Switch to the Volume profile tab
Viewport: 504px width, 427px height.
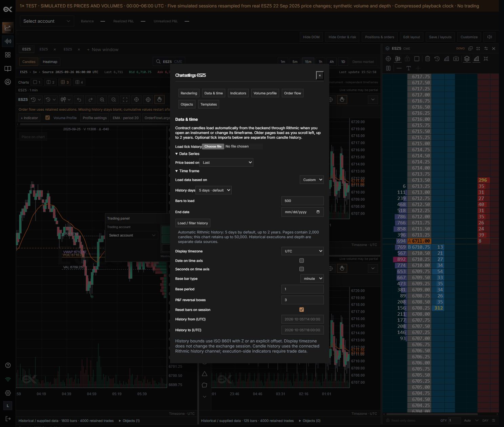point(265,93)
